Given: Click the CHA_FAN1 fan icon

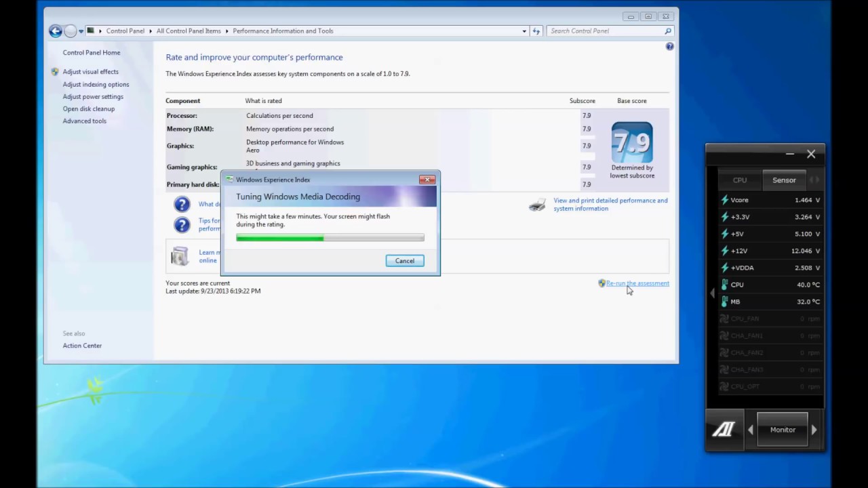Looking at the screenshot, I should [x=724, y=335].
